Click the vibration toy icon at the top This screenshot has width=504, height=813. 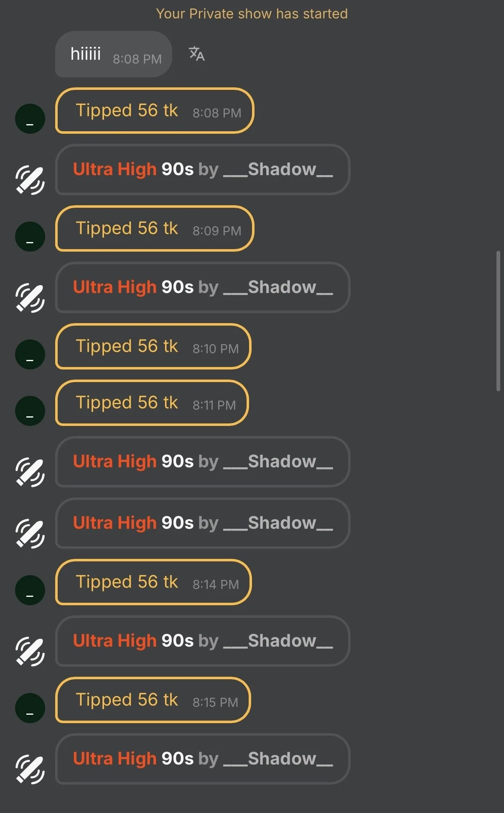tap(30, 180)
